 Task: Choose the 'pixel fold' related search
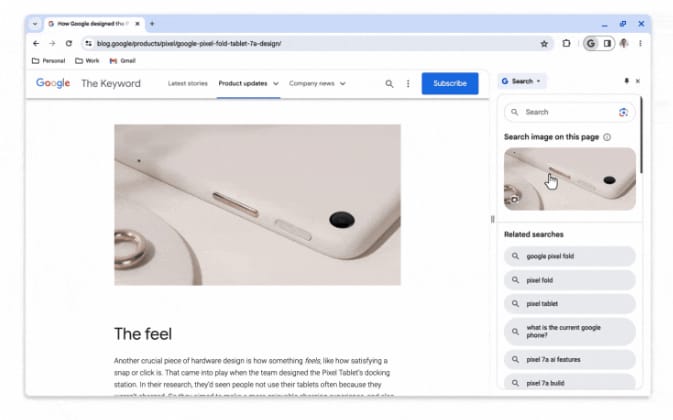[x=570, y=280]
